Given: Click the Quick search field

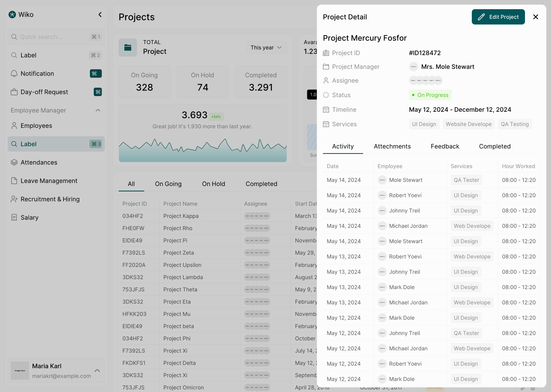Looking at the screenshot, I should click(x=56, y=37).
